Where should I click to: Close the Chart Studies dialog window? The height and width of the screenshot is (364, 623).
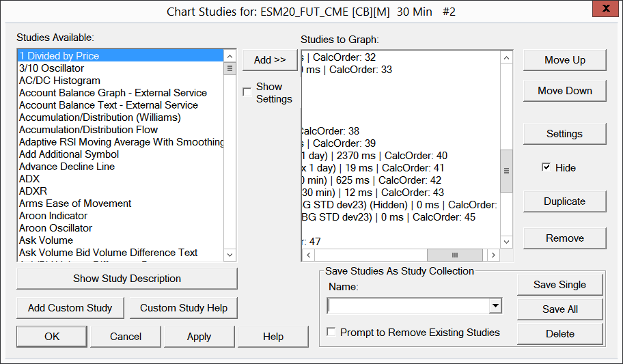coord(605,11)
